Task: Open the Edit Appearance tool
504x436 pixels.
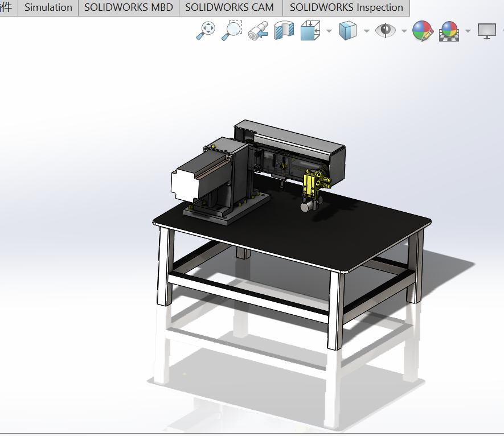Action: 423,31
